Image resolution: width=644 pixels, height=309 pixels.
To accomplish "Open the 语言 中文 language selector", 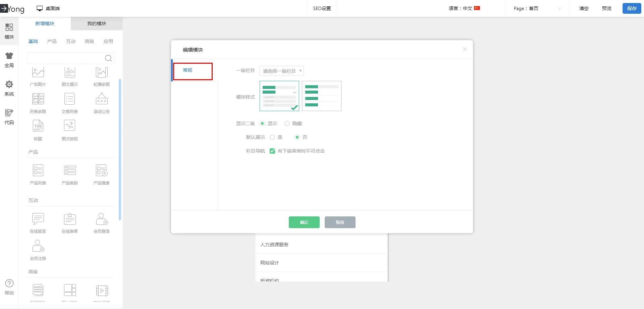I will click(464, 8).
